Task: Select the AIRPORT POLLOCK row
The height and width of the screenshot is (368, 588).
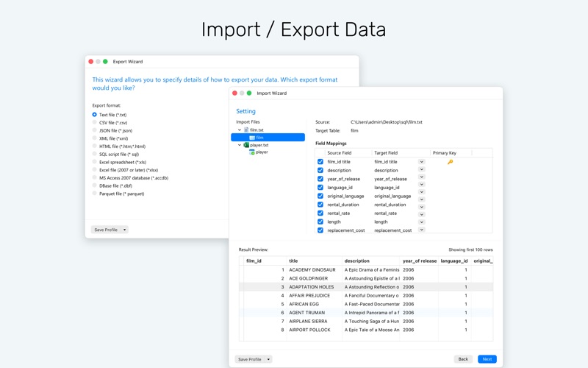Action: click(366, 330)
